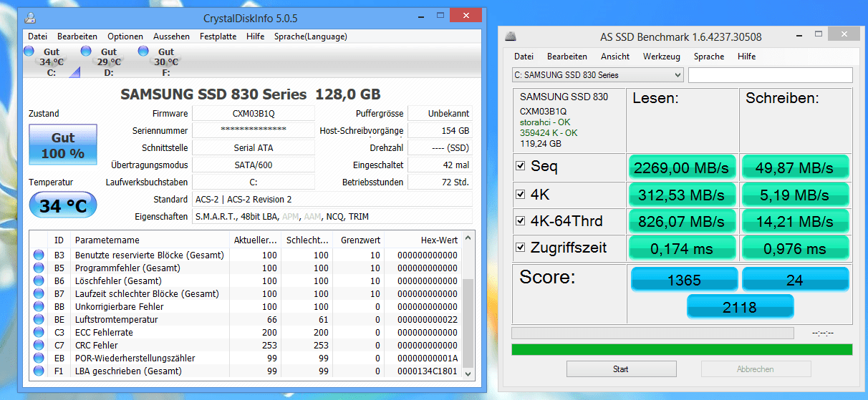Click the green benchmark progress bar
Viewport: 868px width, 400px height.
click(x=682, y=349)
